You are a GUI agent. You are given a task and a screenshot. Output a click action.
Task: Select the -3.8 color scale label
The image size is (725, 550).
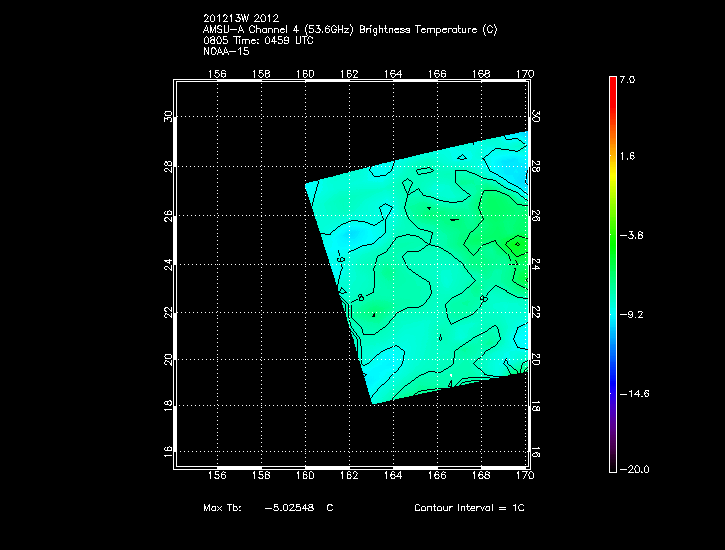click(630, 236)
